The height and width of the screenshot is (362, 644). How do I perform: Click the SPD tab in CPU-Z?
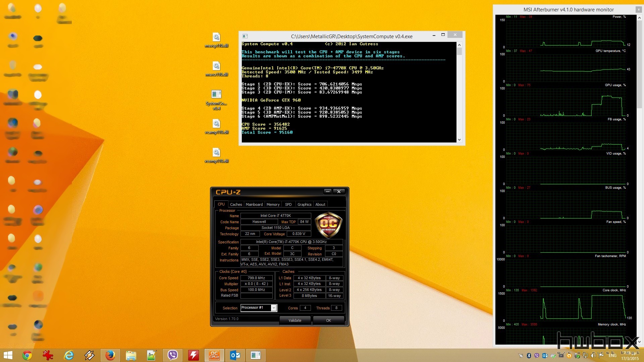click(288, 204)
